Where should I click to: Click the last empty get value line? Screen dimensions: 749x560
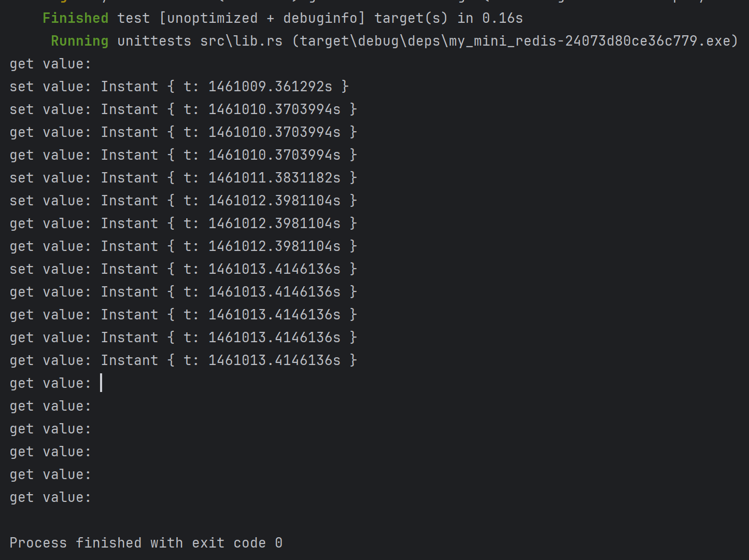pyautogui.click(x=50, y=497)
